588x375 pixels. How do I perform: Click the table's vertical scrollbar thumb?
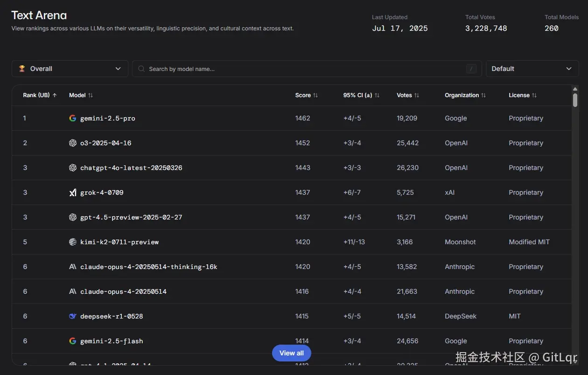pos(575,100)
